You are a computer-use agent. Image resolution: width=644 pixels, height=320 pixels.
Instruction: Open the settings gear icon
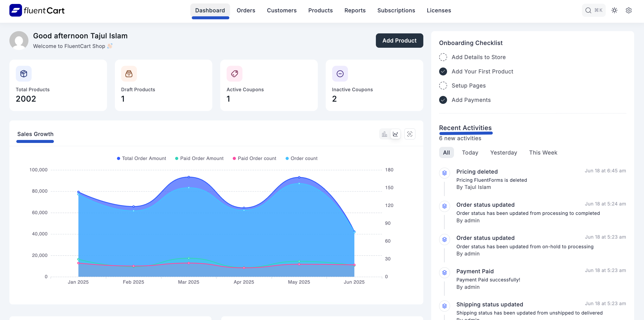[x=628, y=10]
